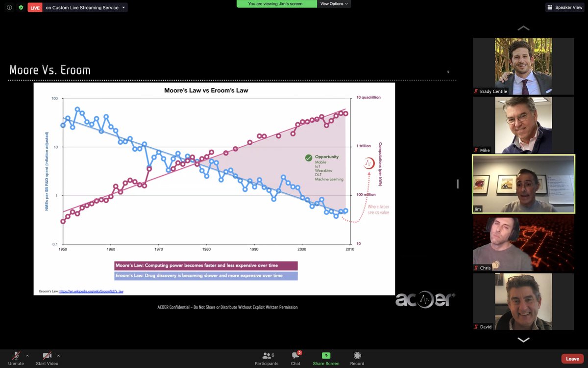Select Mike's video thumbnail
588x368 pixels.
(x=523, y=125)
